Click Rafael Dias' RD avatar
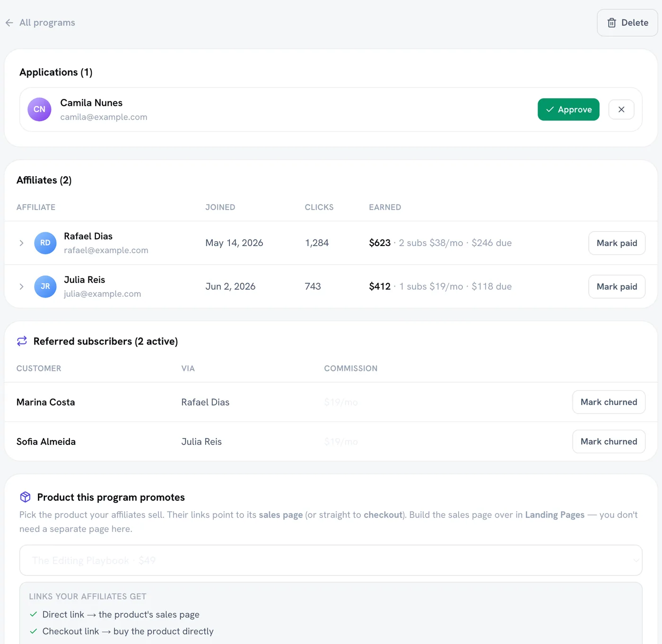This screenshot has width=662, height=644. (x=45, y=243)
